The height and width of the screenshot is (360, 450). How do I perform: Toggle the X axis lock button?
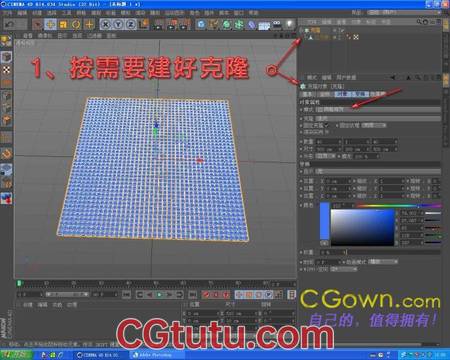[105, 24]
